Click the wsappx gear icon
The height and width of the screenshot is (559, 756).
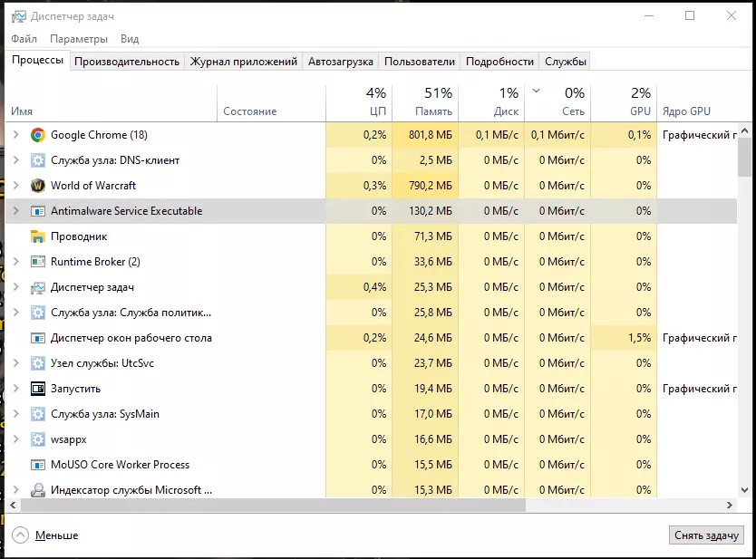(x=37, y=439)
